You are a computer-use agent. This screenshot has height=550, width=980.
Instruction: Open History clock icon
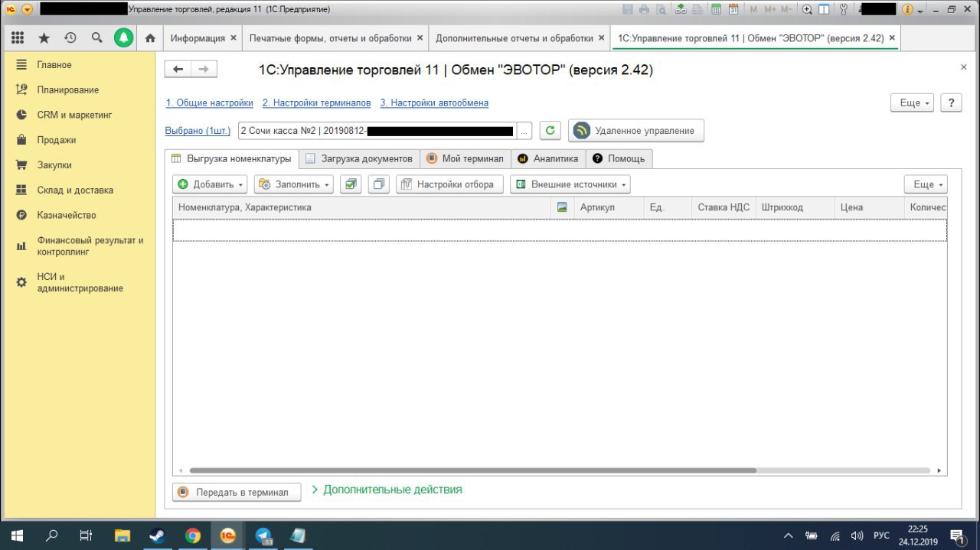[70, 37]
